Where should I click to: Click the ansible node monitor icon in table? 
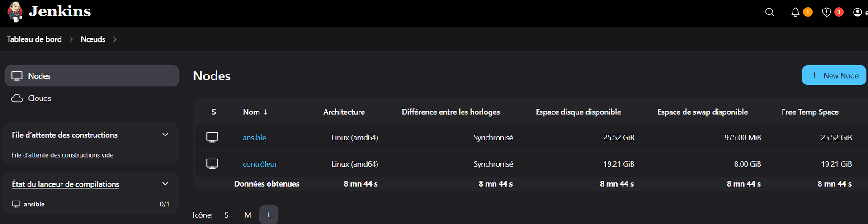click(212, 137)
